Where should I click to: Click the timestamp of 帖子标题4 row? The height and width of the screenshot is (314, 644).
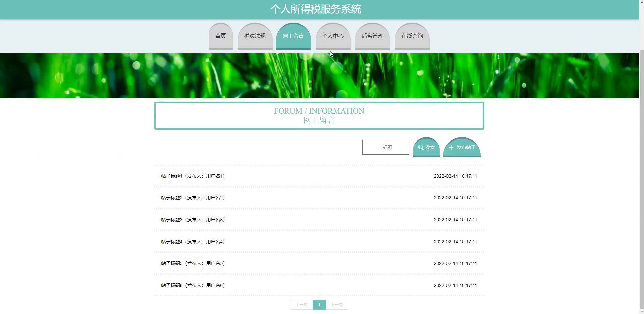(455, 242)
